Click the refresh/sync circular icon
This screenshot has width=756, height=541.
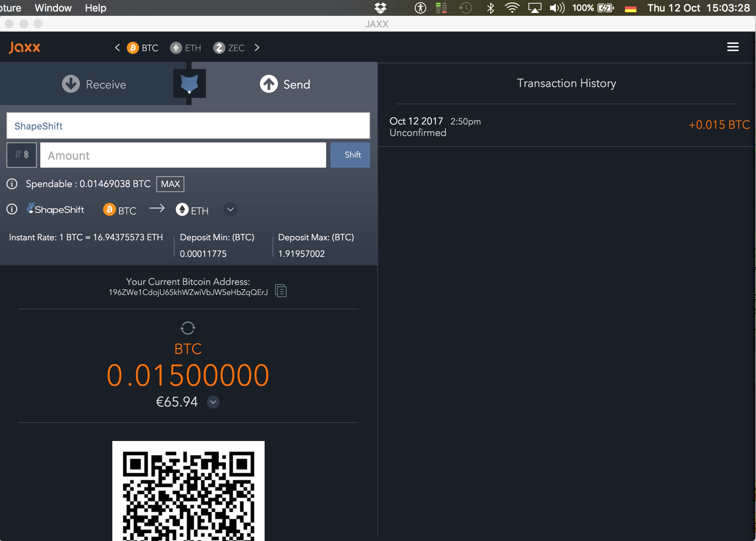coord(188,327)
